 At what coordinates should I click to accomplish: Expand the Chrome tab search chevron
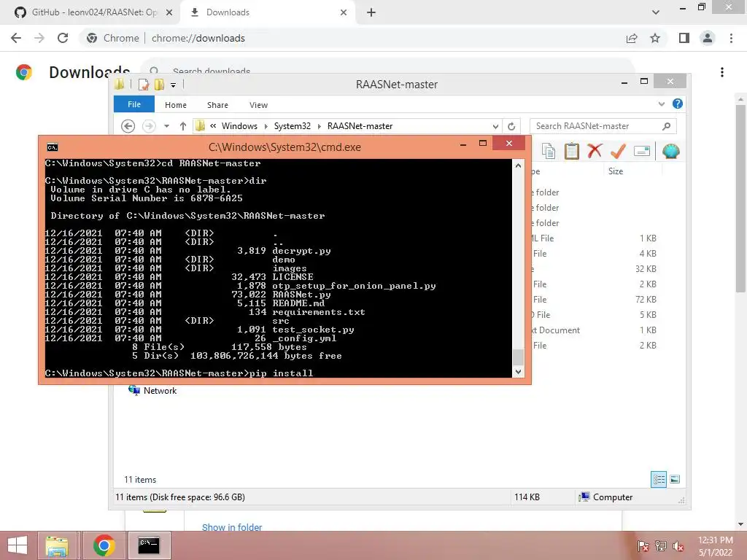click(656, 12)
